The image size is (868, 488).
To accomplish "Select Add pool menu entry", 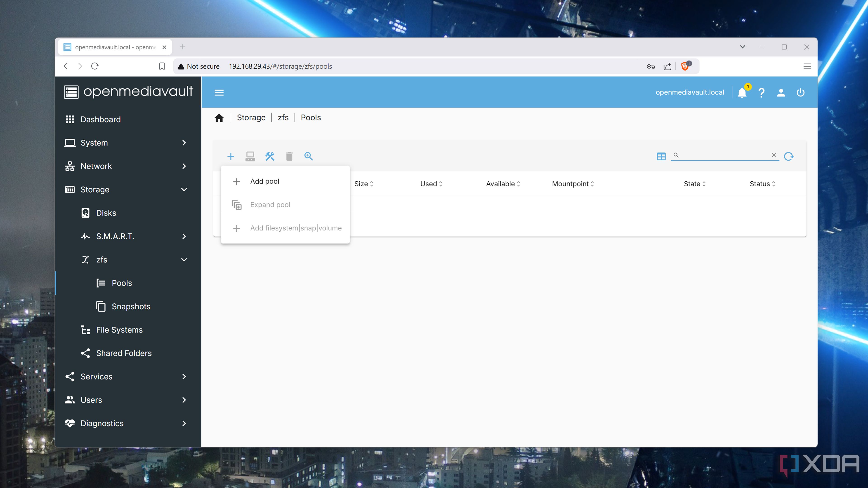I will 285,181.
